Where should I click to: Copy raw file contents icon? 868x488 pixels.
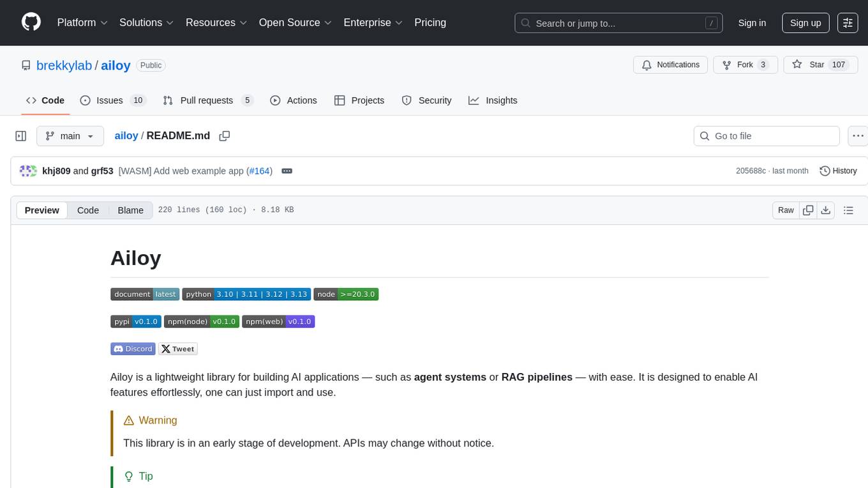[808, 210]
